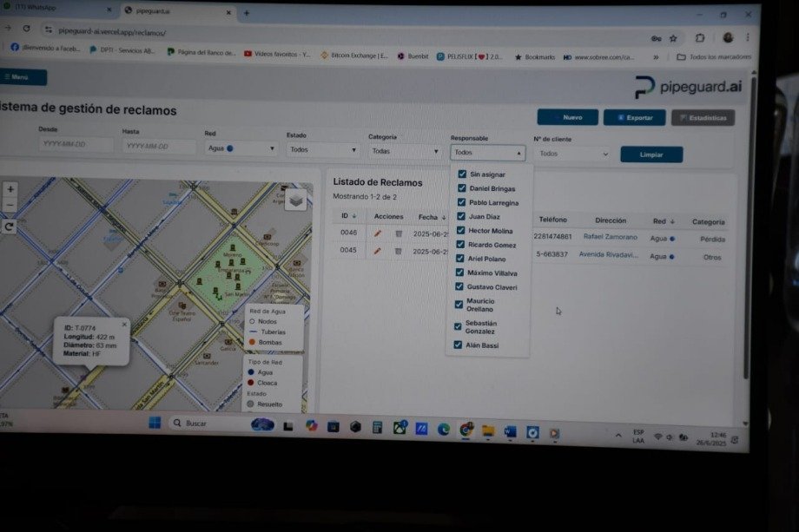Open the N° de cliente dropdown

[x=572, y=154]
